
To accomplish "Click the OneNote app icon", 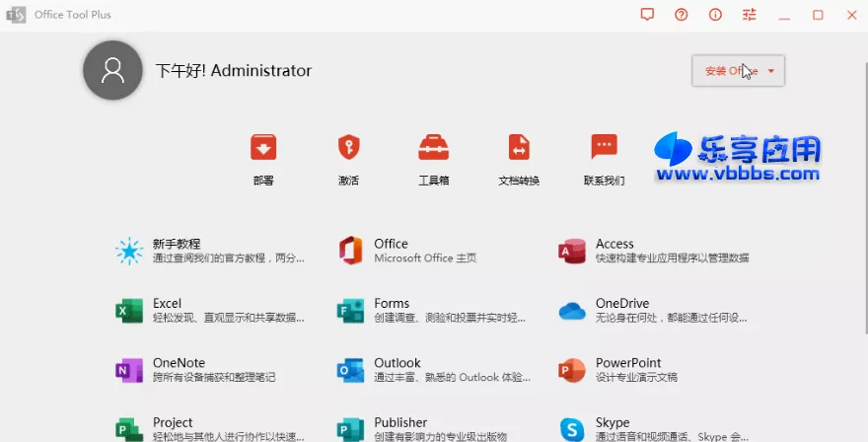I will click(129, 370).
